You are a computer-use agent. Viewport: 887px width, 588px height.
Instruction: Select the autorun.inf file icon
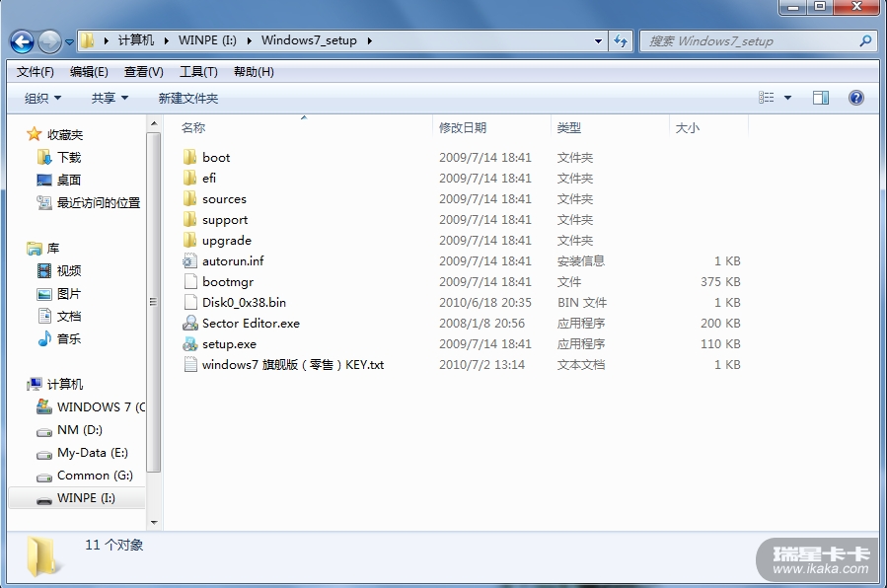pyautogui.click(x=190, y=260)
